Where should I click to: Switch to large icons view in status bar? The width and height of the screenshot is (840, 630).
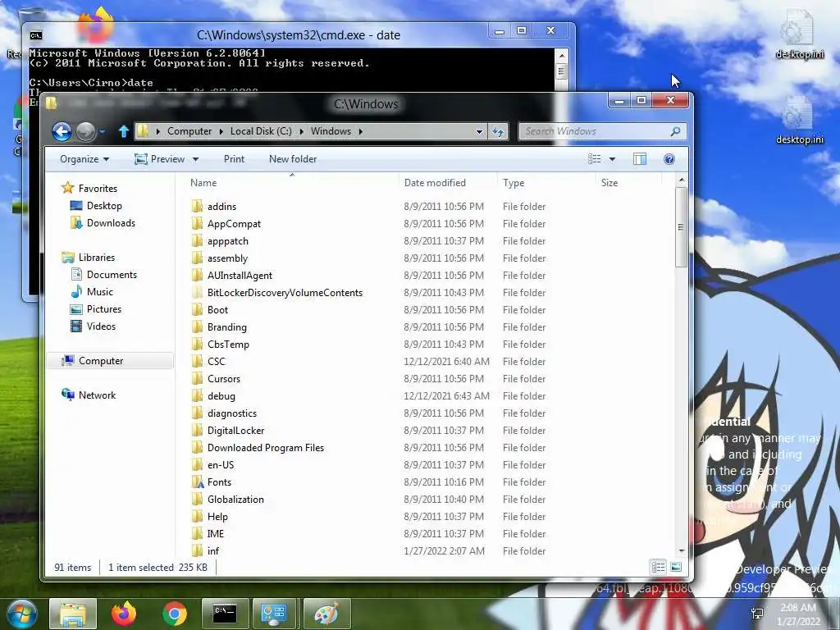tap(676, 567)
